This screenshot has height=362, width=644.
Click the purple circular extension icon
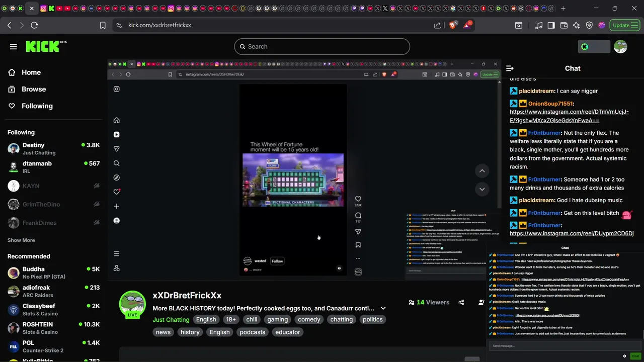602,25
